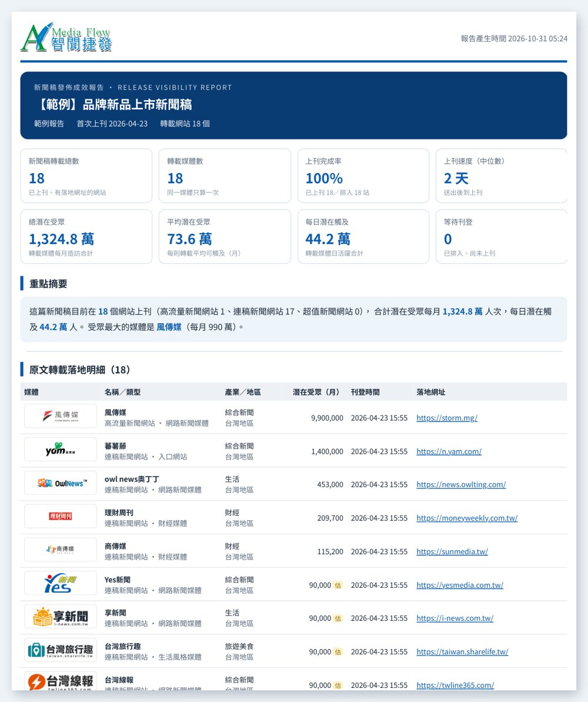Click the 估 badge in 台灣旅行趣 row
Image resolution: width=588 pixels, height=702 pixels.
[338, 652]
